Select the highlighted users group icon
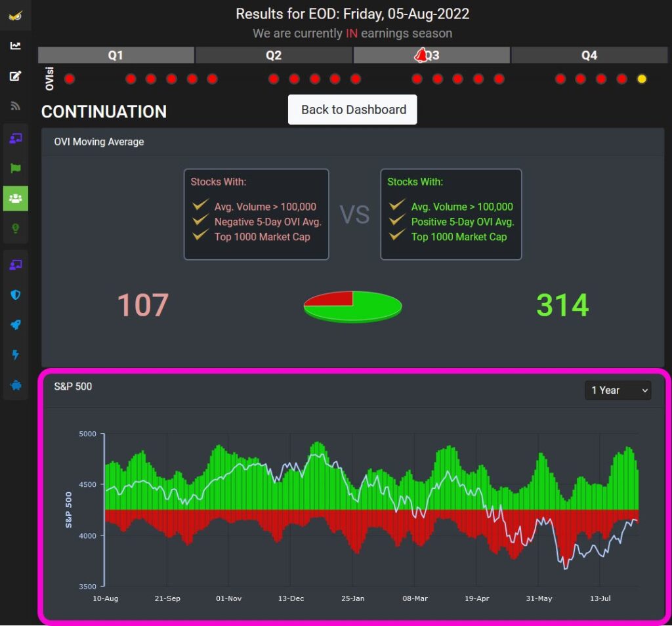Image resolution: width=672 pixels, height=626 pixels. click(15, 198)
